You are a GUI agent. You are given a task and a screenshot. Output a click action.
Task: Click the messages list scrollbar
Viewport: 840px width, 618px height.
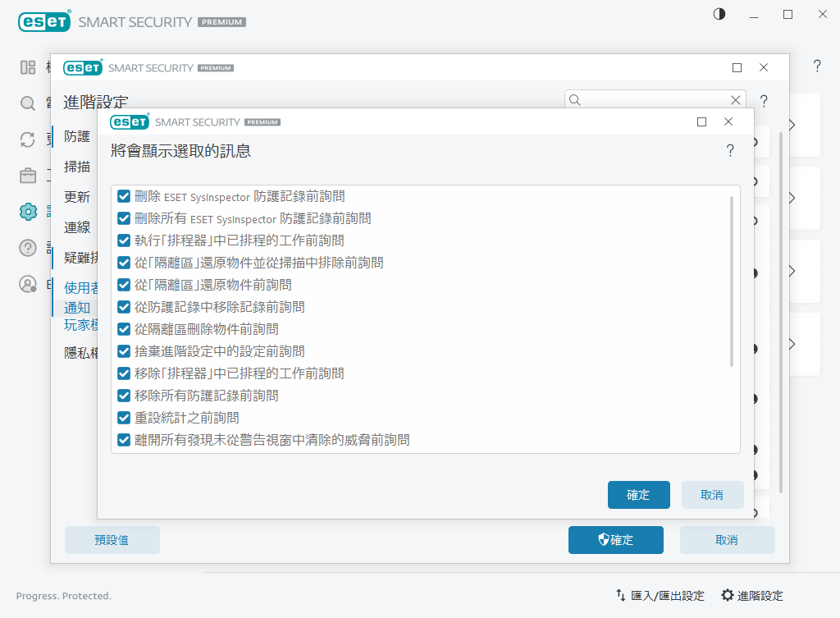[x=731, y=282]
